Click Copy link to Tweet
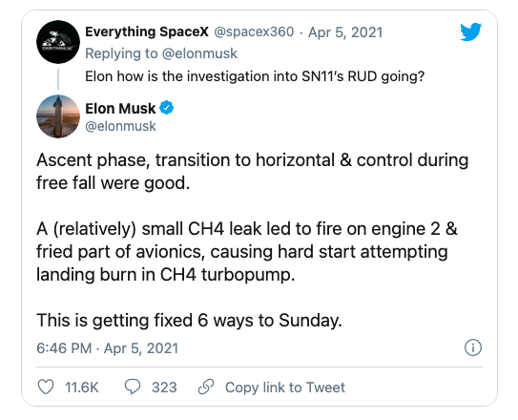 coord(285,388)
